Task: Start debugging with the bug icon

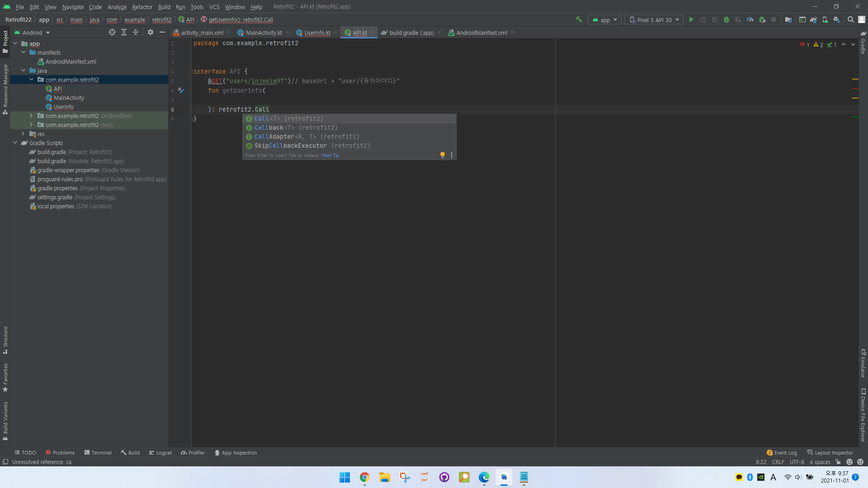Action: (x=726, y=20)
